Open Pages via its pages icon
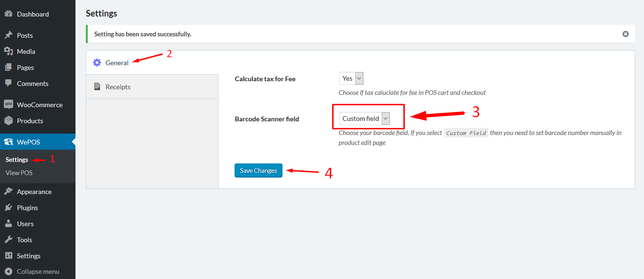Screen dimensions: 644x279 point(8,67)
